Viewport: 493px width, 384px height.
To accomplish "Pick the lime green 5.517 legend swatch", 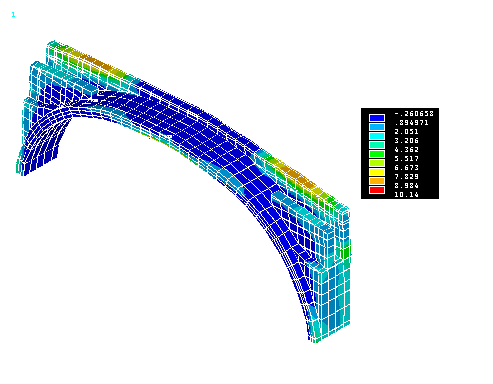I will click(377, 163).
